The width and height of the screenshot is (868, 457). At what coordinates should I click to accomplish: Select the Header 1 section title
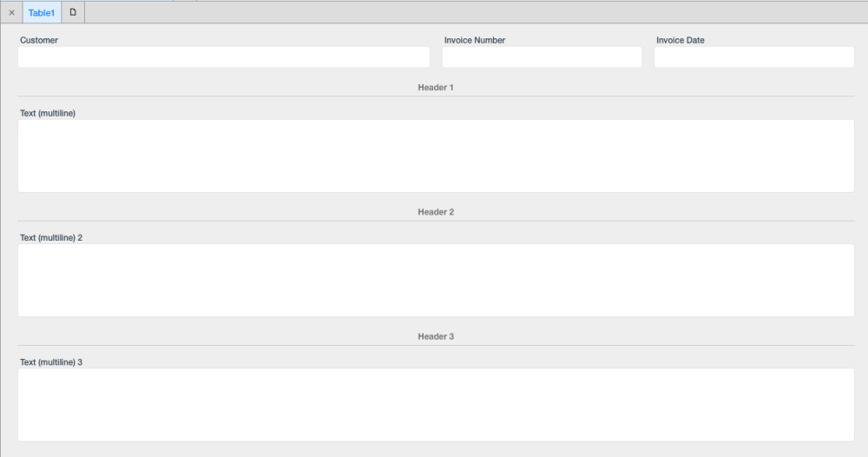(436, 88)
